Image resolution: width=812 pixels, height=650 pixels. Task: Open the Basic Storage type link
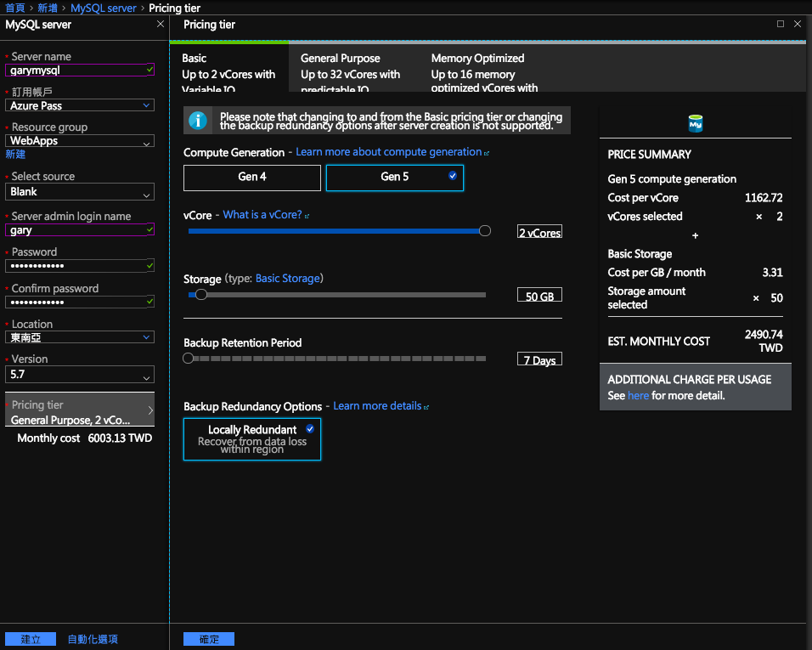287,278
